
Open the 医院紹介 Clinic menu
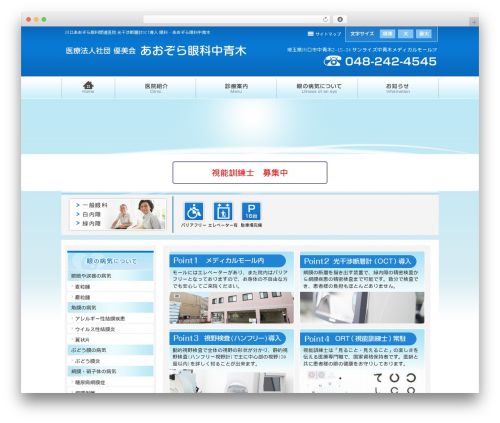pos(156,88)
